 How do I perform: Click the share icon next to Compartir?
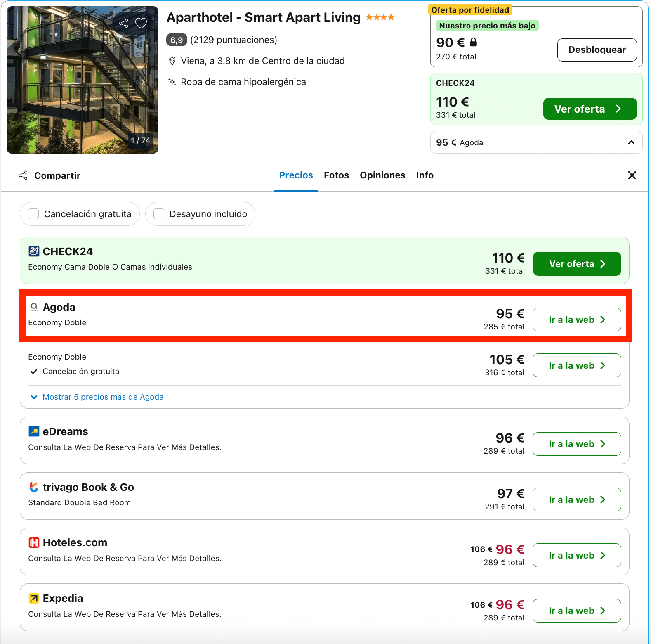(23, 175)
